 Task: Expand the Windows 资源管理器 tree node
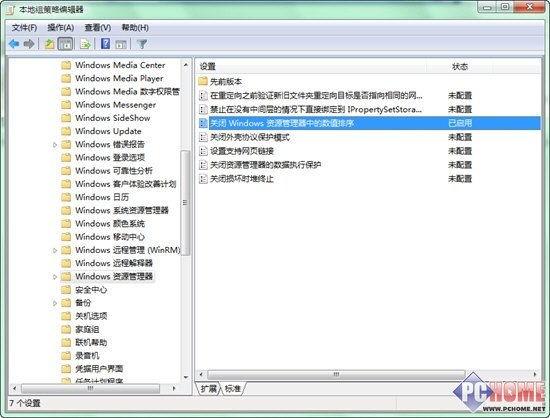coord(55,277)
